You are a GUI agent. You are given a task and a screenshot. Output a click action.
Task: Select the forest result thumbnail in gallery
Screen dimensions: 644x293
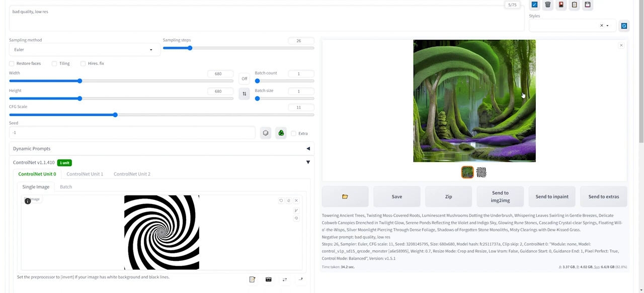pos(467,172)
